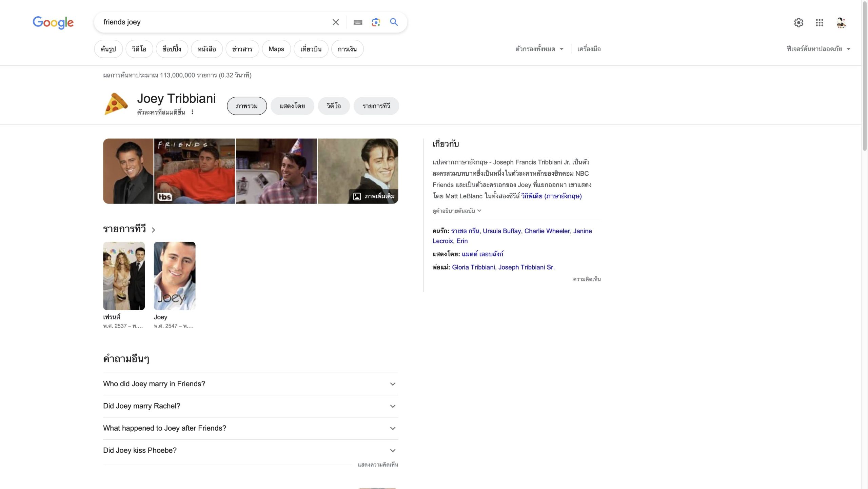
Task: Open three-dot menu beside ตัวละครที่สมมติขึ้น
Action: [192, 112]
